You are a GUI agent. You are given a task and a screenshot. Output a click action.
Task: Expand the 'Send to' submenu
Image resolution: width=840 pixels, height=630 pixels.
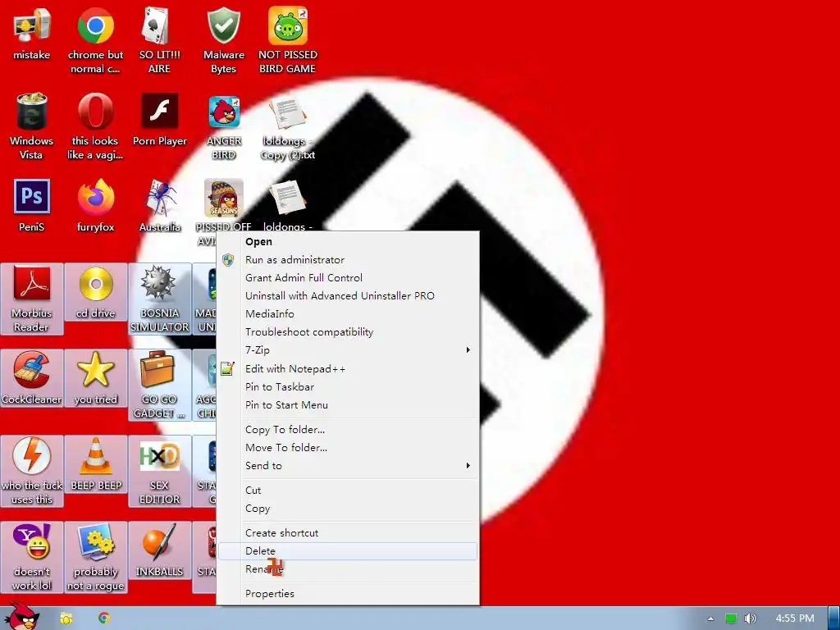click(x=348, y=466)
